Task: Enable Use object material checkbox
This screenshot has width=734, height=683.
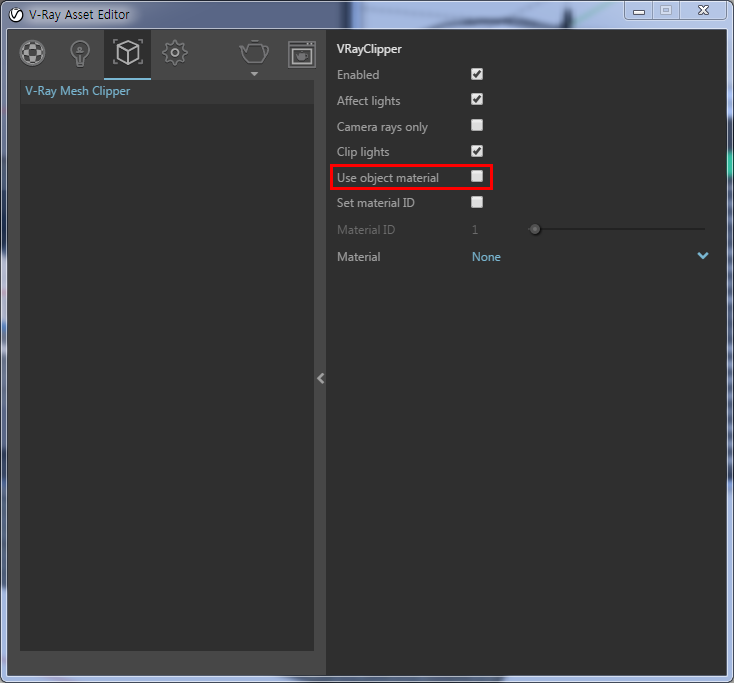Action: tap(477, 176)
